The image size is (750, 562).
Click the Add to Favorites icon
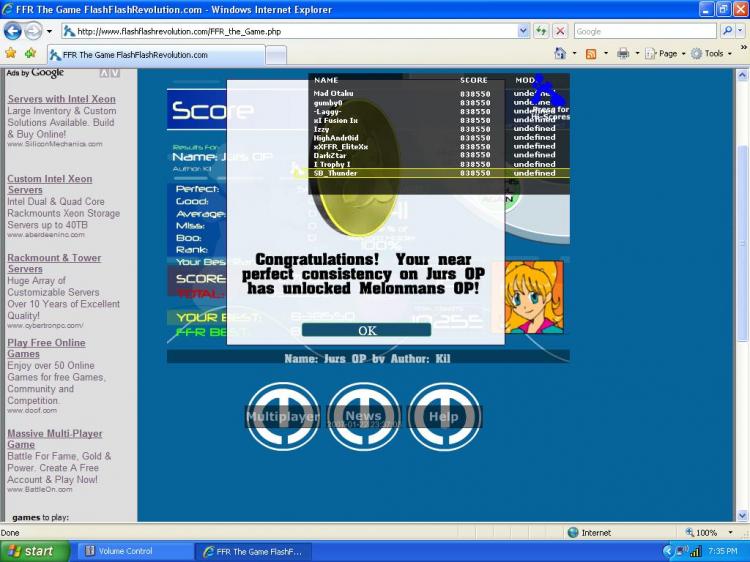(x=31, y=53)
